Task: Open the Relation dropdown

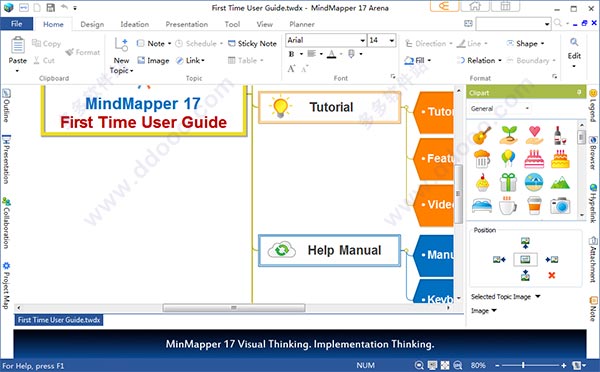Action: click(479, 60)
